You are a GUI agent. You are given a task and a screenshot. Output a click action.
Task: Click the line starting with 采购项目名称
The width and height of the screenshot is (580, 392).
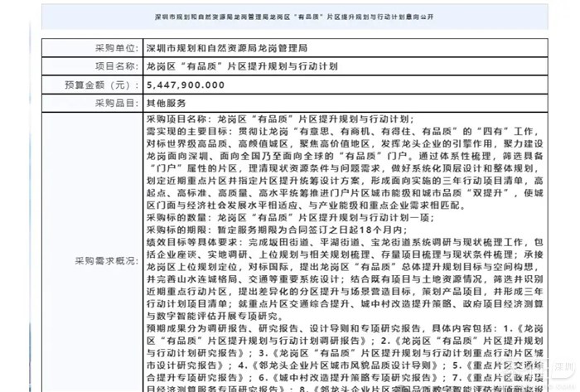pos(284,120)
